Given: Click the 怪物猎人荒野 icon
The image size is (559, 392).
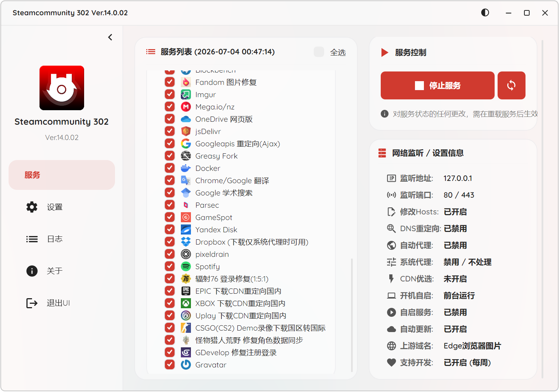Looking at the screenshot, I should tap(186, 340).
